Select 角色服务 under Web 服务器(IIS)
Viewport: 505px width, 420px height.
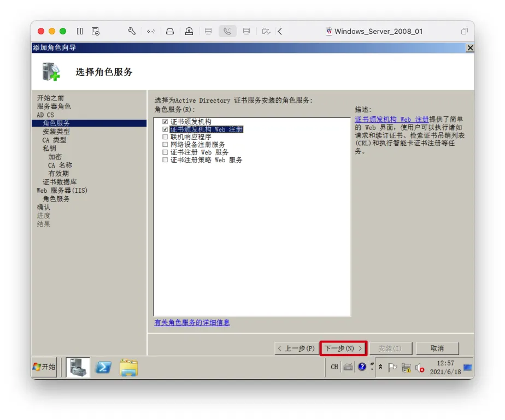tap(56, 199)
